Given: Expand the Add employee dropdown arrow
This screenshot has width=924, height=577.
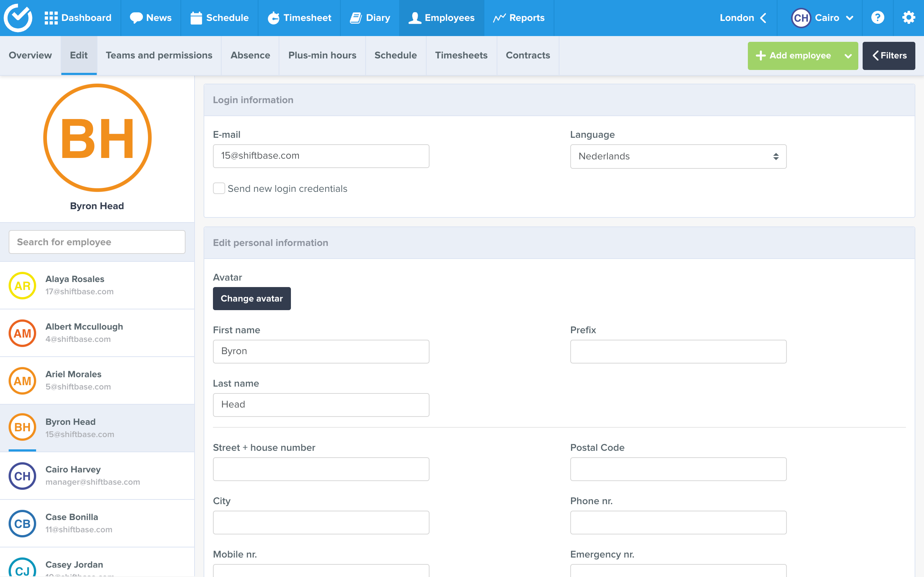Looking at the screenshot, I should click(x=848, y=56).
